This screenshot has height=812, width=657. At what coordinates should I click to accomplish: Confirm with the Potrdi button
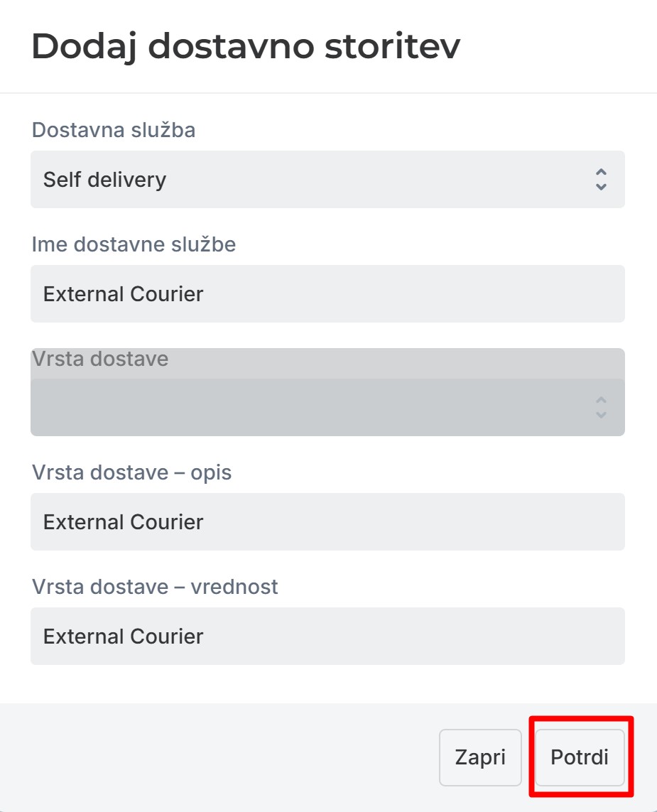click(x=580, y=757)
